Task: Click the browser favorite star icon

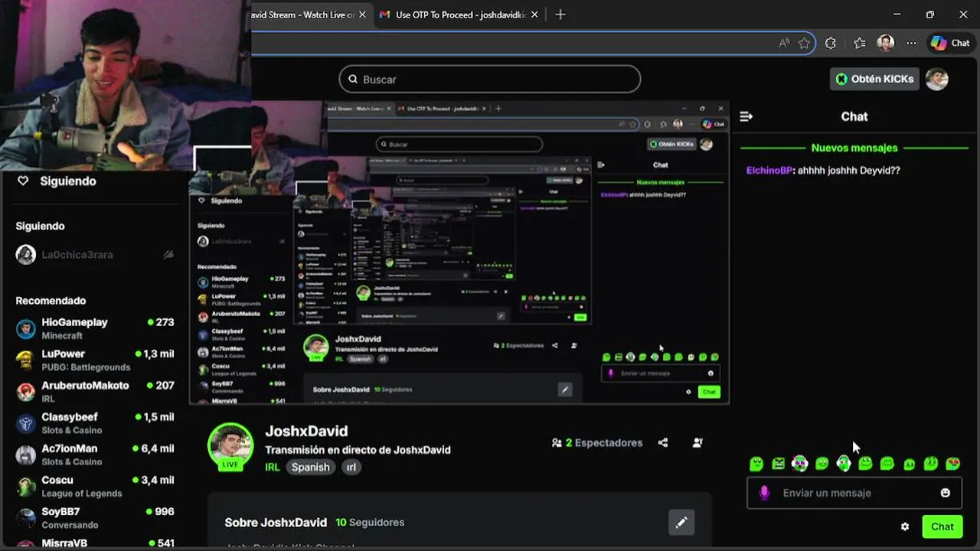Action: coord(804,44)
